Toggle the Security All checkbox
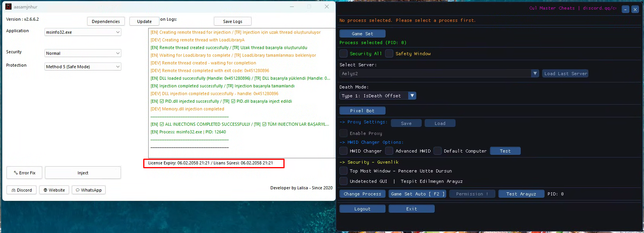The width and height of the screenshot is (644, 233). coord(344,54)
